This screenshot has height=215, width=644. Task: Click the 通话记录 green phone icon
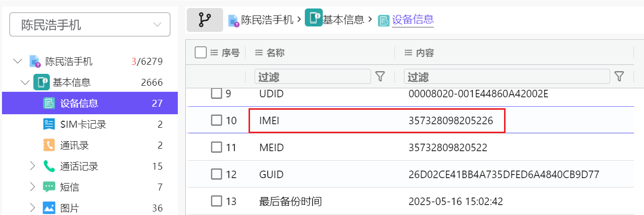pyautogui.click(x=49, y=166)
